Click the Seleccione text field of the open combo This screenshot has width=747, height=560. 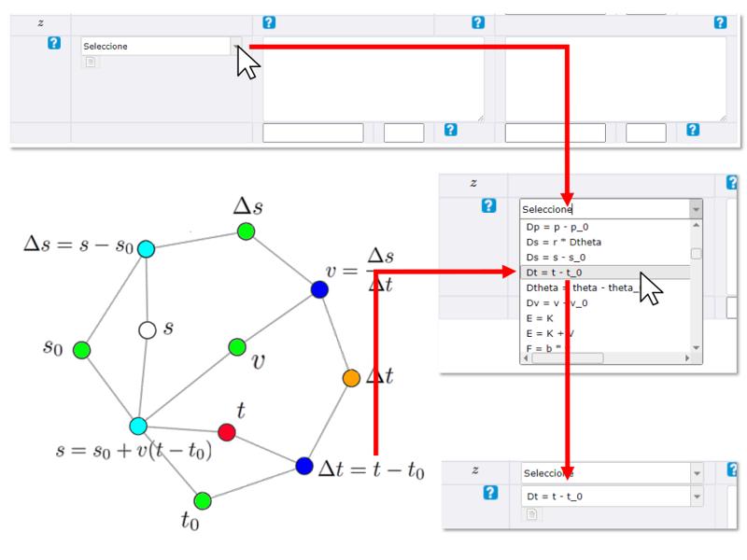(604, 209)
